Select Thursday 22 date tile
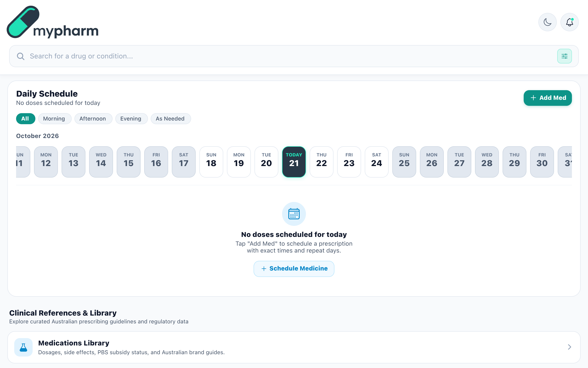588x368 pixels. pyautogui.click(x=322, y=162)
